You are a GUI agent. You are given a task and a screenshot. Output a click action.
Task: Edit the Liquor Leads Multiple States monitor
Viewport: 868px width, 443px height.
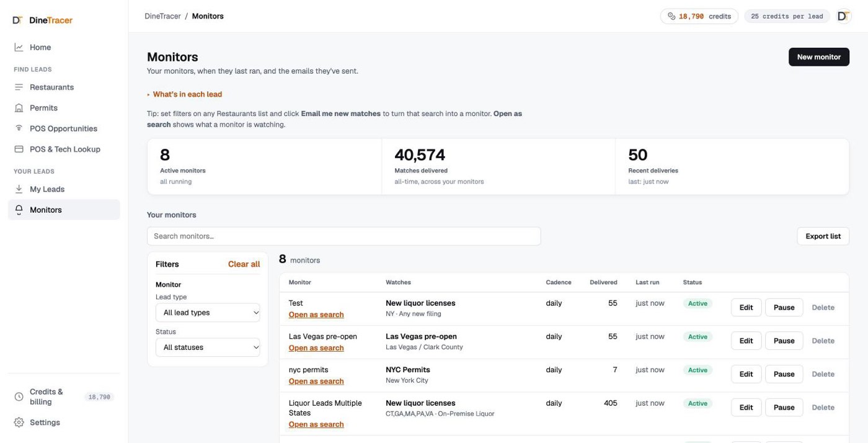(746, 408)
